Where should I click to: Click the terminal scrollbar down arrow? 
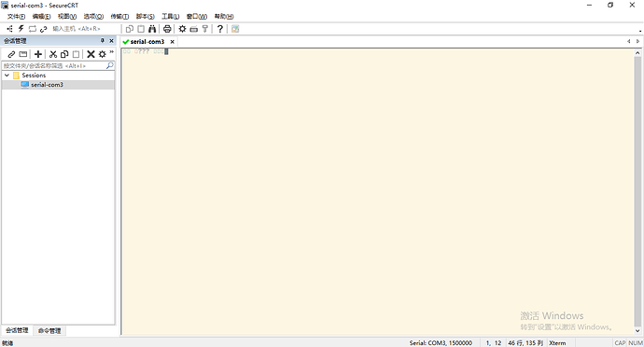click(637, 330)
